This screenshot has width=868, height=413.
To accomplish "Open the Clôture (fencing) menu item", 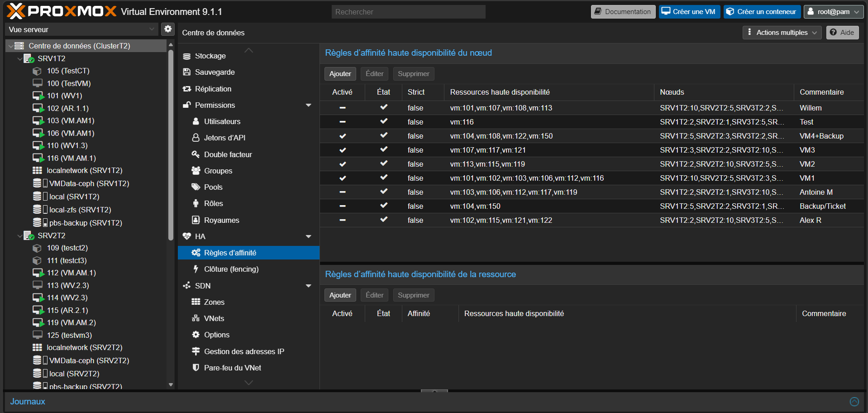I will [248, 269].
